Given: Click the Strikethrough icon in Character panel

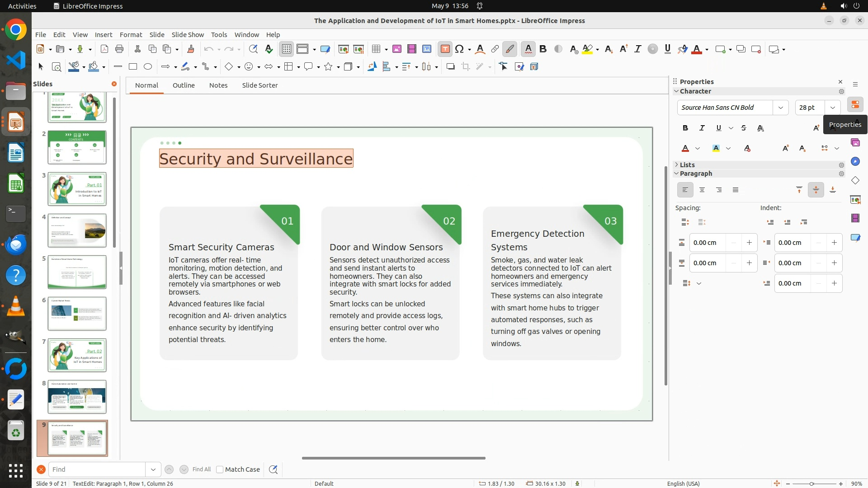Looking at the screenshot, I should (744, 128).
